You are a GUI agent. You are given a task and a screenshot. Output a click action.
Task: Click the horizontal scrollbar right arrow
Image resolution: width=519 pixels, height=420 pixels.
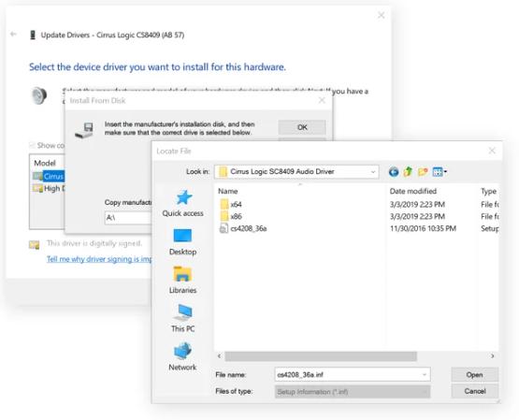tap(493, 356)
